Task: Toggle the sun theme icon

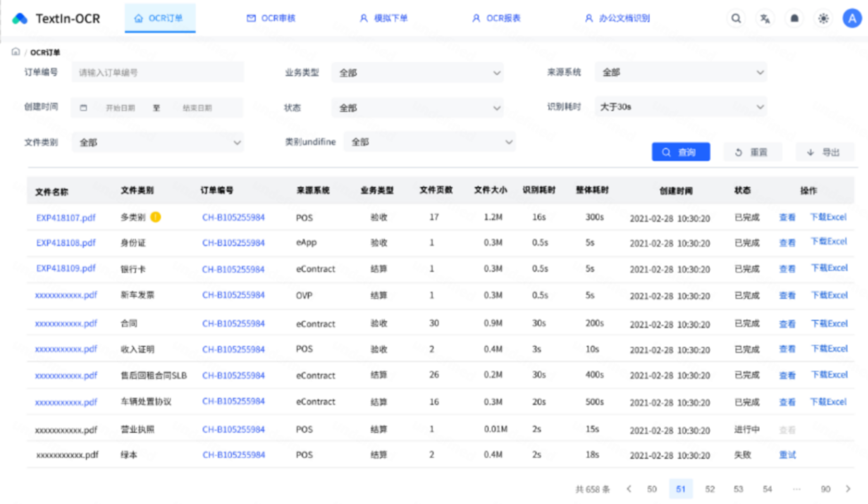Action: [823, 18]
